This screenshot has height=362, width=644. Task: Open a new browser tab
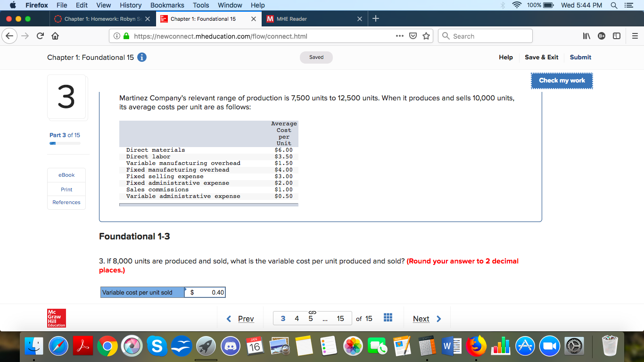(x=375, y=19)
